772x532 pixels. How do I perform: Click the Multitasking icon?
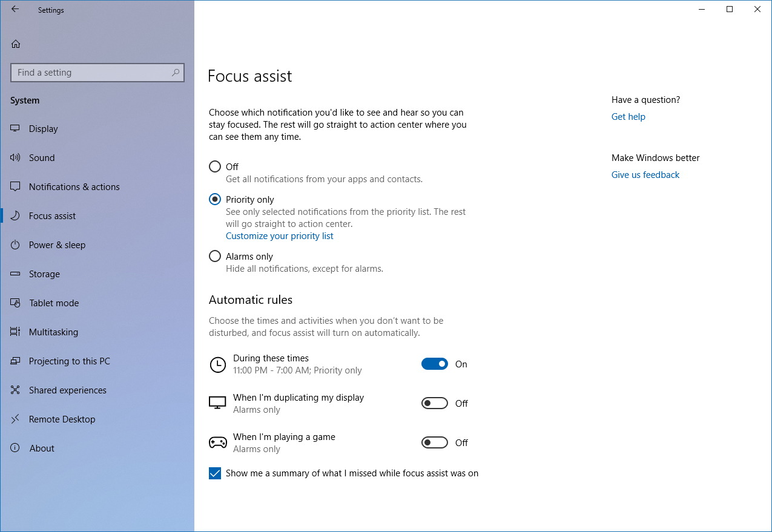[x=16, y=332]
